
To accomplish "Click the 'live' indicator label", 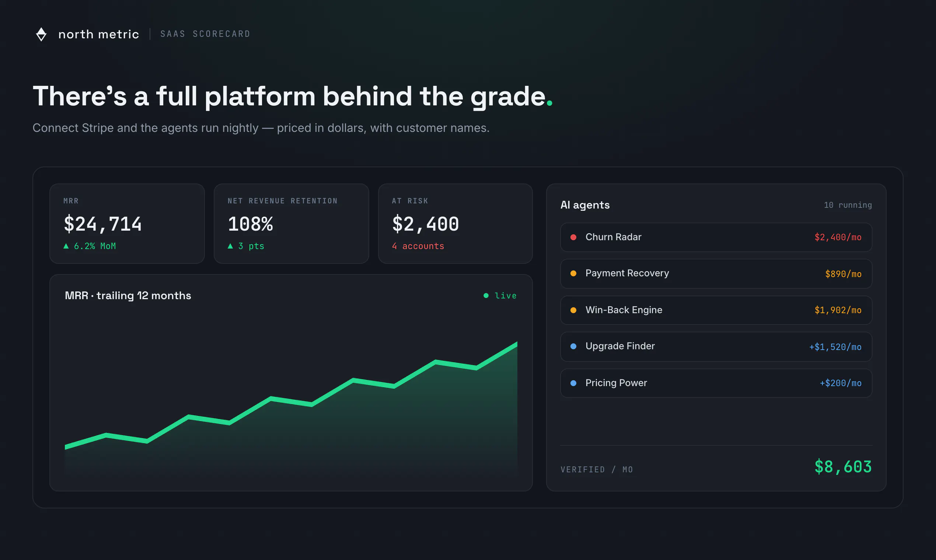I will click(x=506, y=295).
